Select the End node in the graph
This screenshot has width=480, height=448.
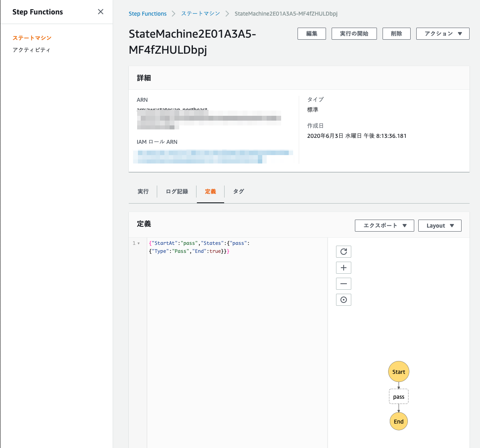point(399,422)
